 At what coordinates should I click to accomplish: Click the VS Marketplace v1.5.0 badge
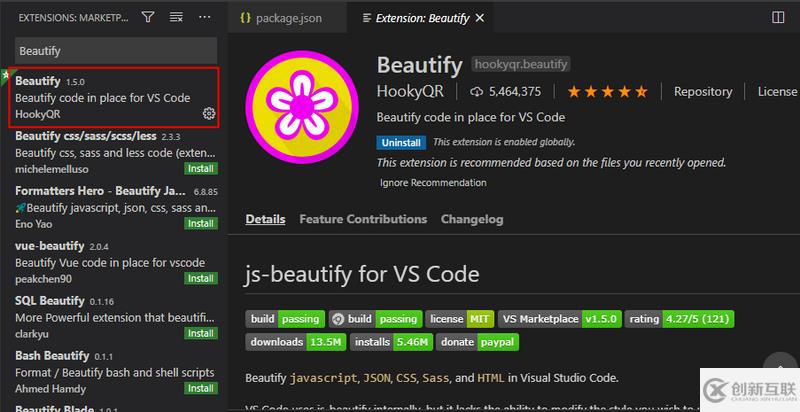point(560,319)
